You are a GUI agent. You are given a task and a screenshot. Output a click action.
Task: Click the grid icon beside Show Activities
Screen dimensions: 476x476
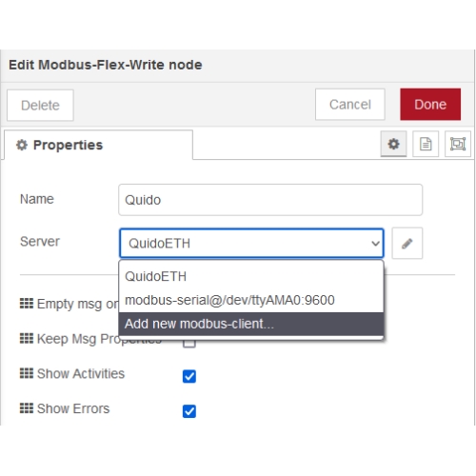pos(27,373)
